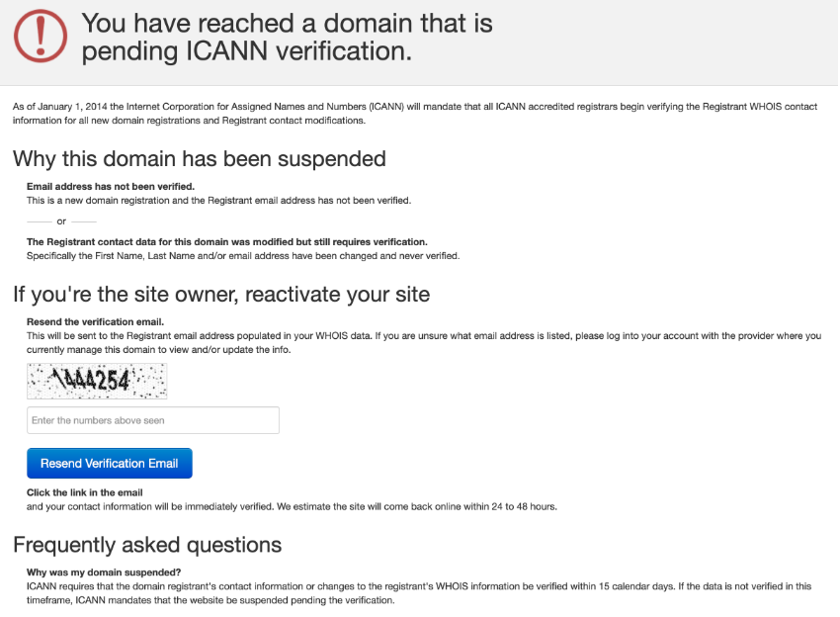
Task: Click the captcha image showing 444254
Action: coord(97,381)
